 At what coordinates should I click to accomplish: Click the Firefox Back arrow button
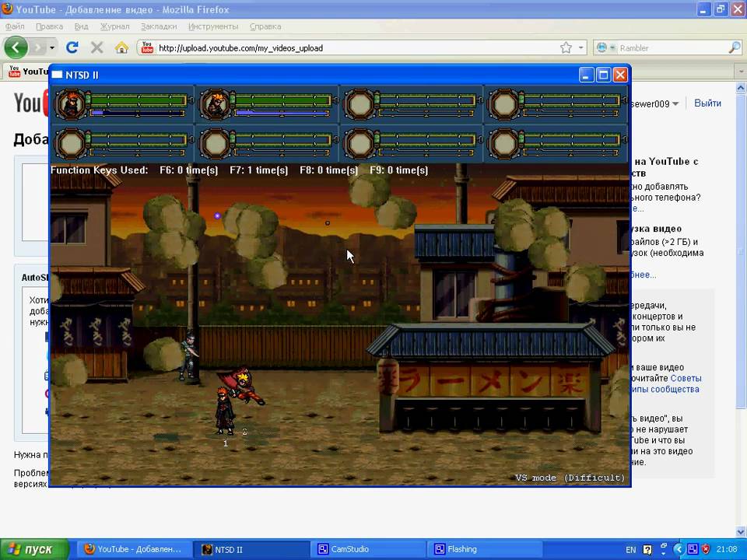[x=16, y=47]
